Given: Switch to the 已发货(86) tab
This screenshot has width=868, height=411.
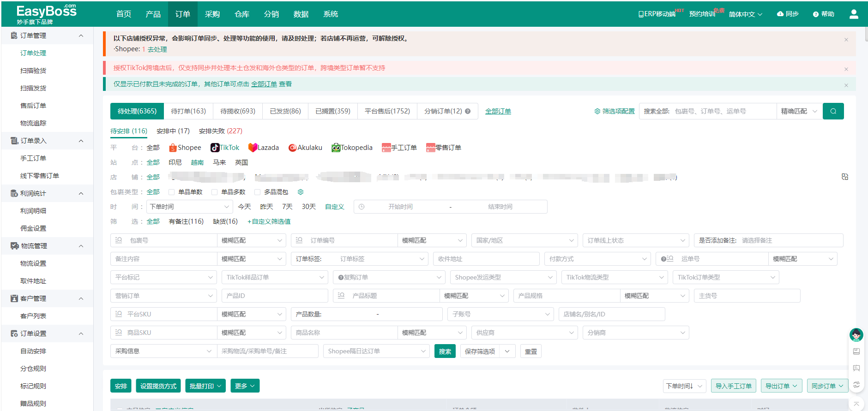Looking at the screenshot, I should pyautogui.click(x=285, y=111).
